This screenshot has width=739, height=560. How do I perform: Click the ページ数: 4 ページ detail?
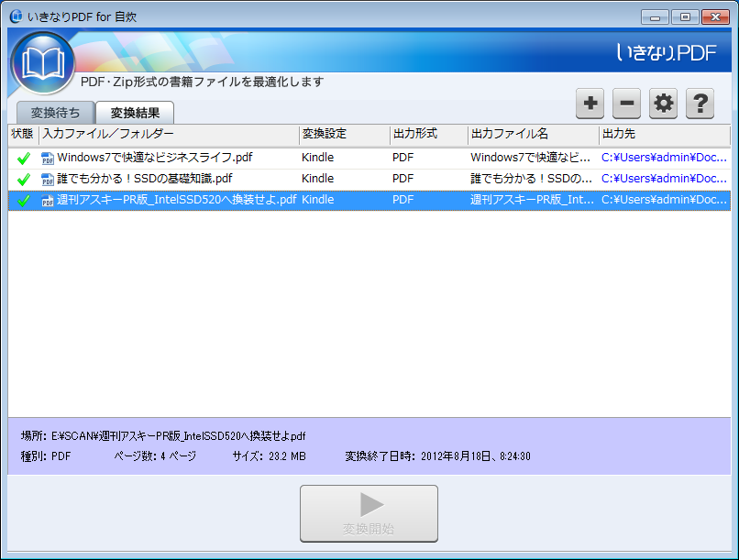coord(155,456)
